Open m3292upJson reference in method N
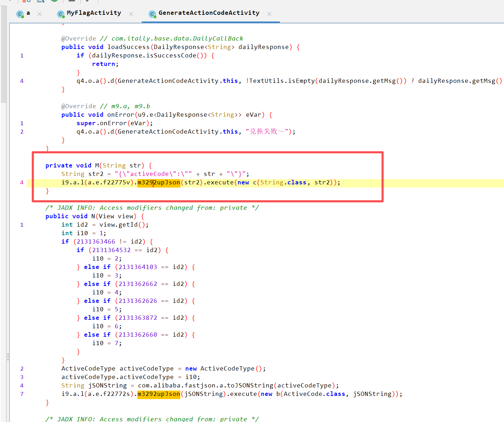 [x=158, y=394]
